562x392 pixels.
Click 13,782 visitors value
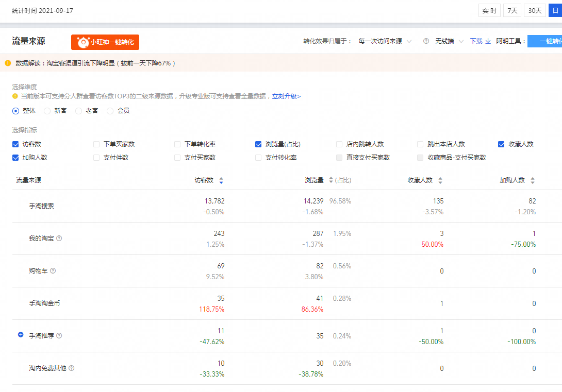[214, 201]
